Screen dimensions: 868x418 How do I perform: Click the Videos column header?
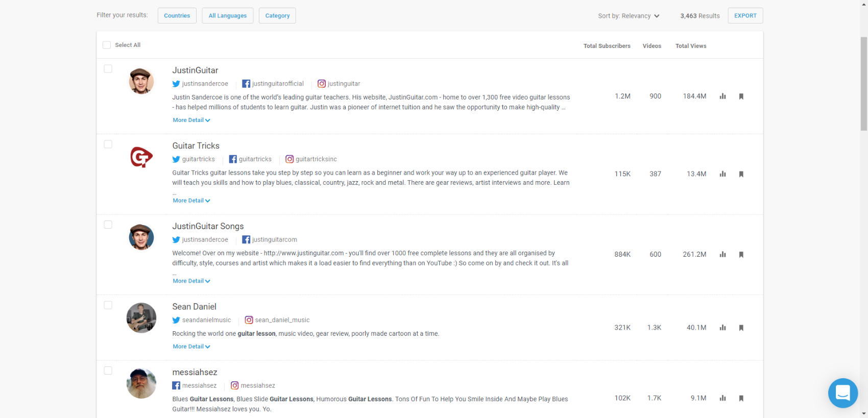click(652, 46)
